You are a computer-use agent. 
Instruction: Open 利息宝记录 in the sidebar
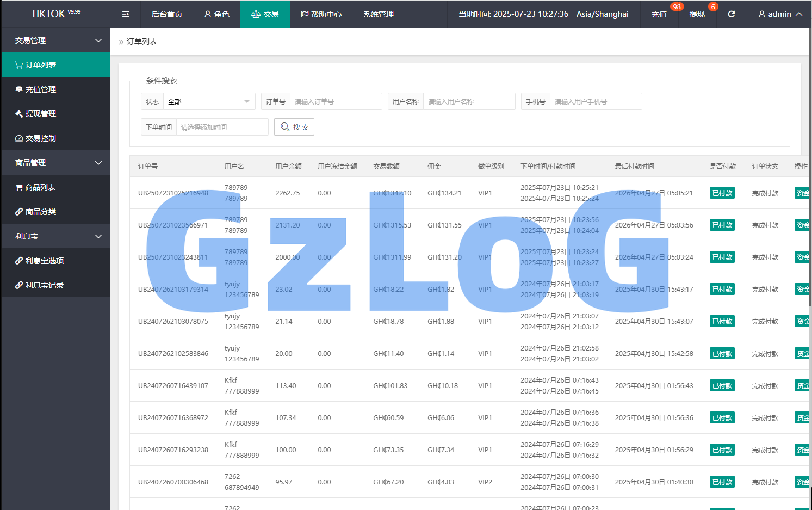point(55,285)
